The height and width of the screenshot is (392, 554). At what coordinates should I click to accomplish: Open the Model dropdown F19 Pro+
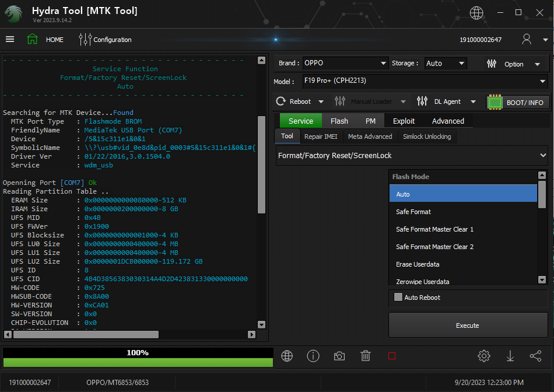(425, 81)
